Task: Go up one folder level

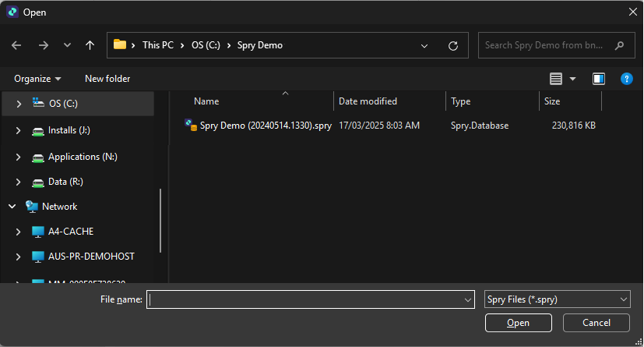Action: (x=90, y=45)
